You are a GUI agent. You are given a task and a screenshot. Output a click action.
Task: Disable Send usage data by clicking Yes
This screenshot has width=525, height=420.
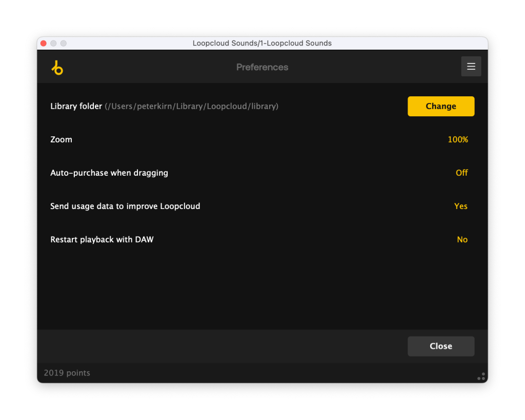click(x=460, y=206)
